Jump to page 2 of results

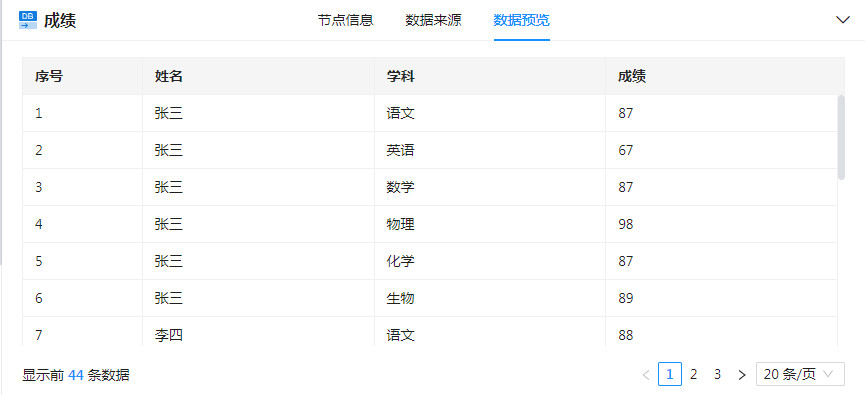coord(693,375)
